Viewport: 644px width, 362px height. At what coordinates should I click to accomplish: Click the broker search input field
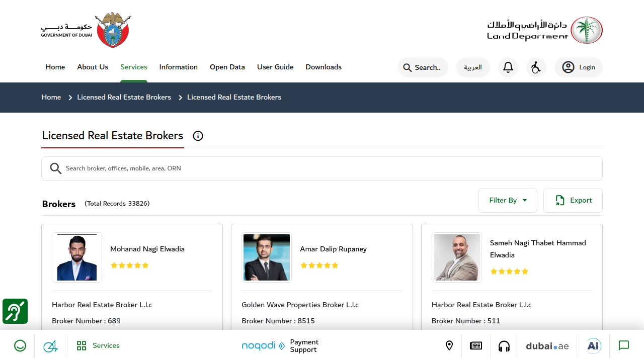click(322, 168)
